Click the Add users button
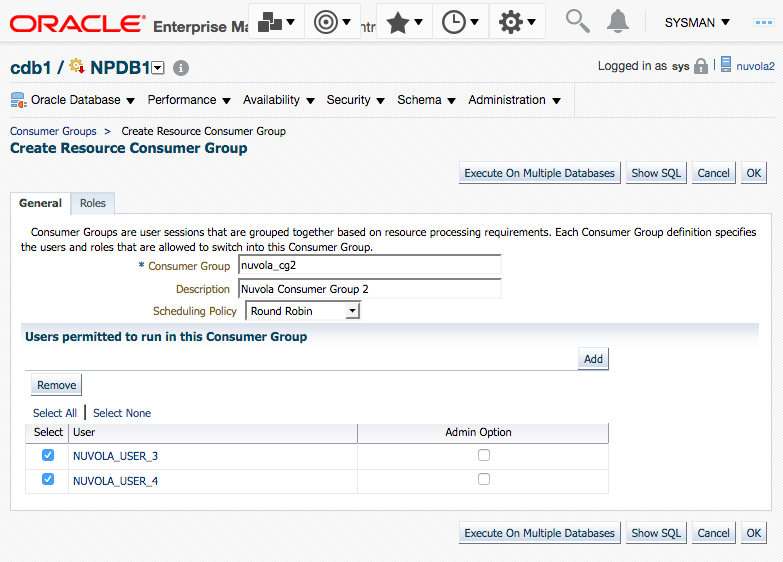783x562 pixels. click(x=593, y=359)
